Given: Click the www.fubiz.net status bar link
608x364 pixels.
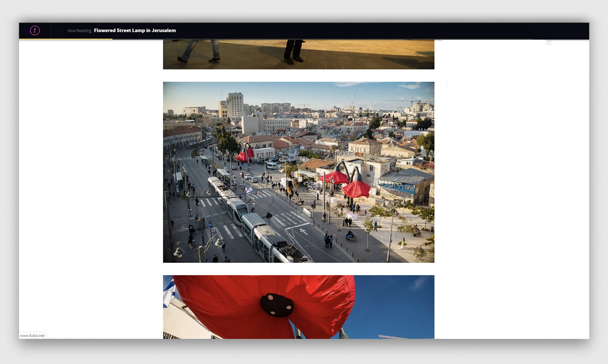Looking at the screenshot, I should [32, 335].
